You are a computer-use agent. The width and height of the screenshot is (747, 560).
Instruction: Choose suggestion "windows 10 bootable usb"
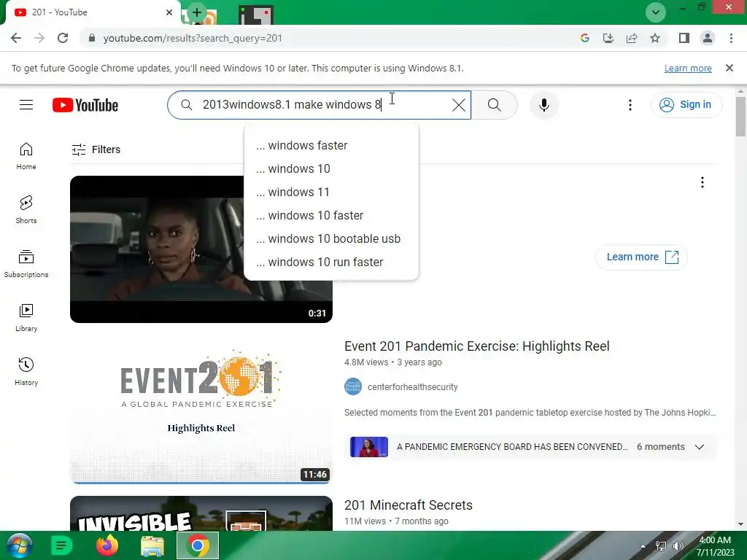331,238
